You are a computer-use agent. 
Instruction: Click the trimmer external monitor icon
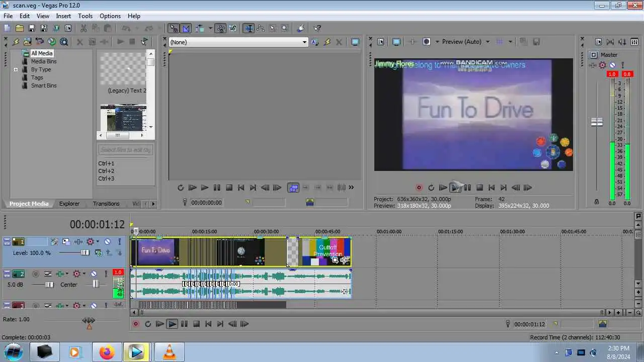click(355, 42)
